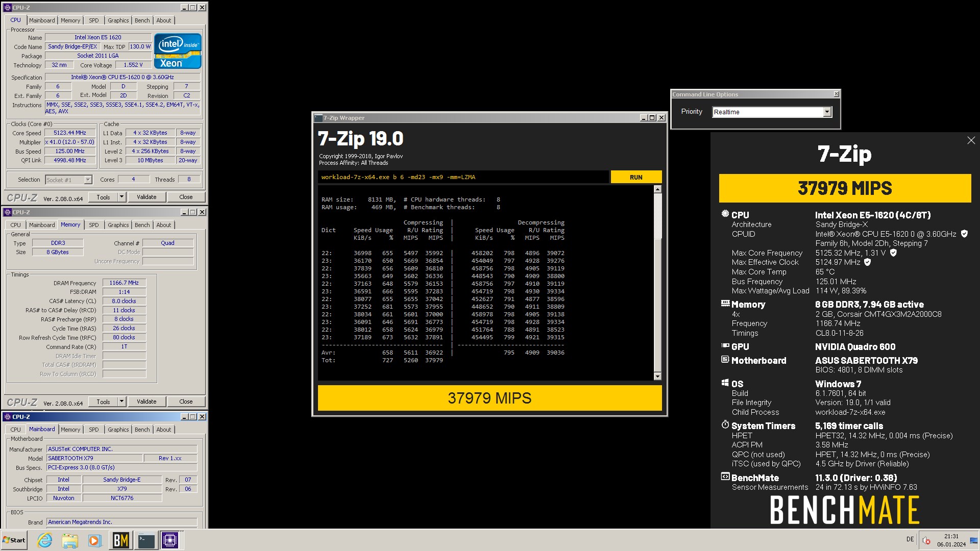The height and width of the screenshot is (551, 980).
Task: Click the yellow RUN button
Action: [x=636, y=177]
